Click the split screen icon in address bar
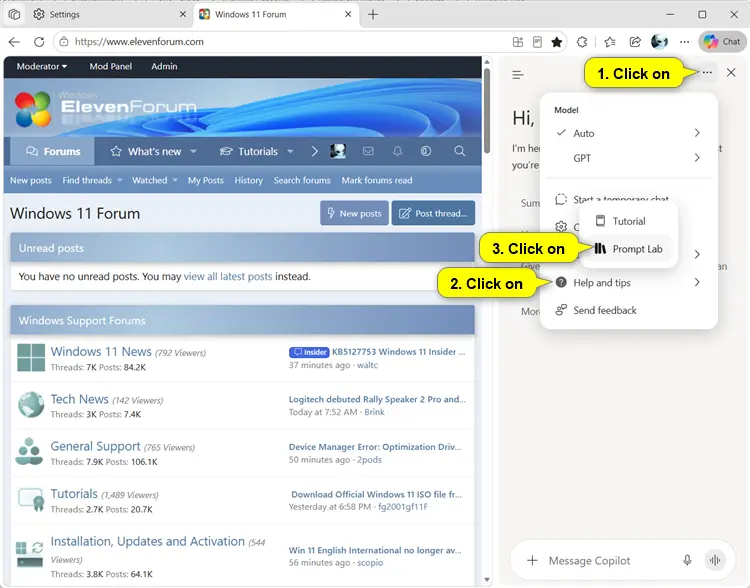Screen dimensions: 750x588 [x=518, y=42]
